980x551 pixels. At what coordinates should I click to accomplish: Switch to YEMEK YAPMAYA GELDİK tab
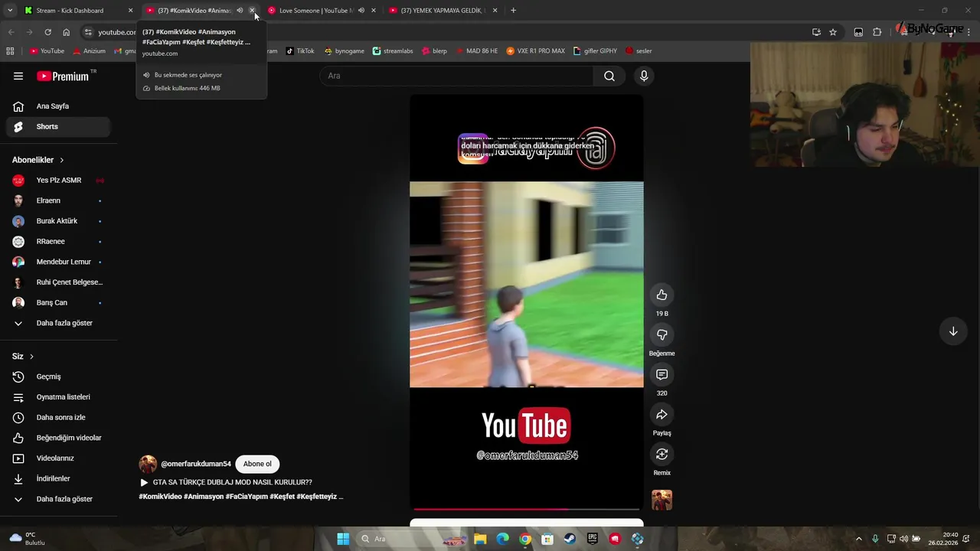pyautogui.click(x=443, y=11)
